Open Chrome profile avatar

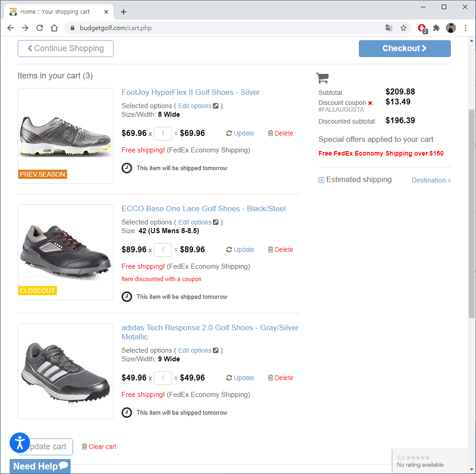tap(451, 28)
